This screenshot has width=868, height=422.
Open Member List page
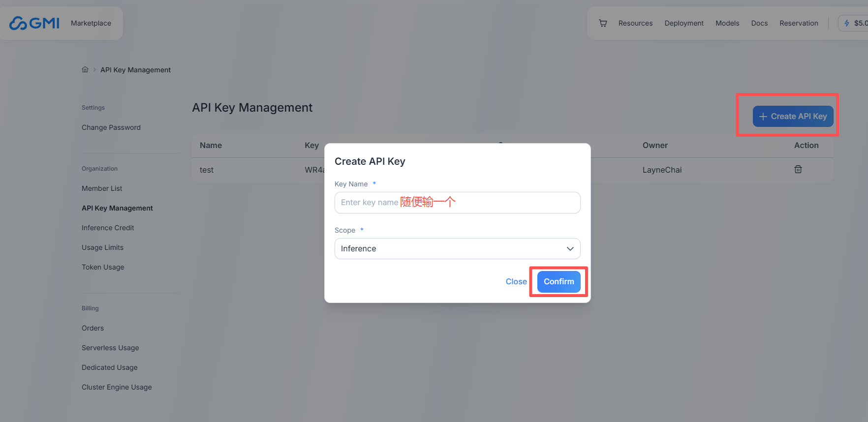(x=102, y=188)
